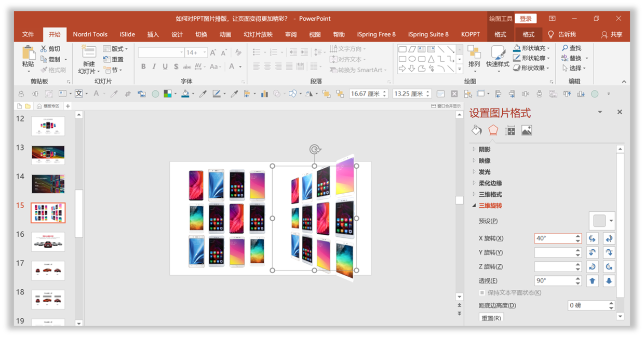Click the Find (查找) magnifier

(565, 48)
